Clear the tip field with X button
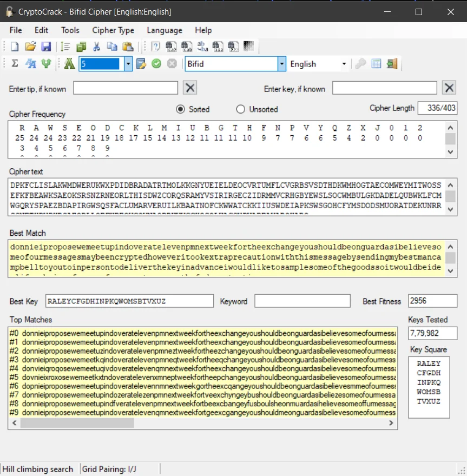This screenshot has height=476, width=467. pos(190,88)
